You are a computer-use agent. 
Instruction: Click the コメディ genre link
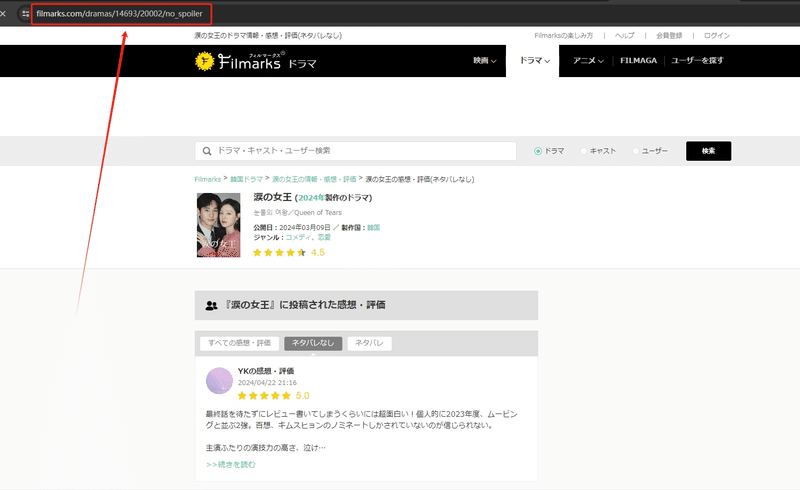tap(298, 237)
